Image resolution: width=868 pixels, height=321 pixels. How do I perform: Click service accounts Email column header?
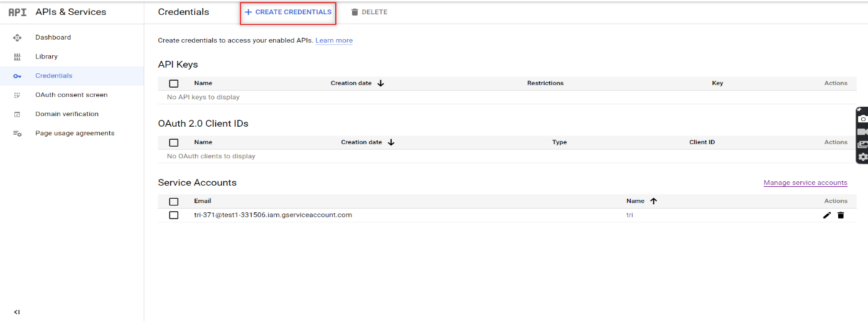tap(202, 201)
